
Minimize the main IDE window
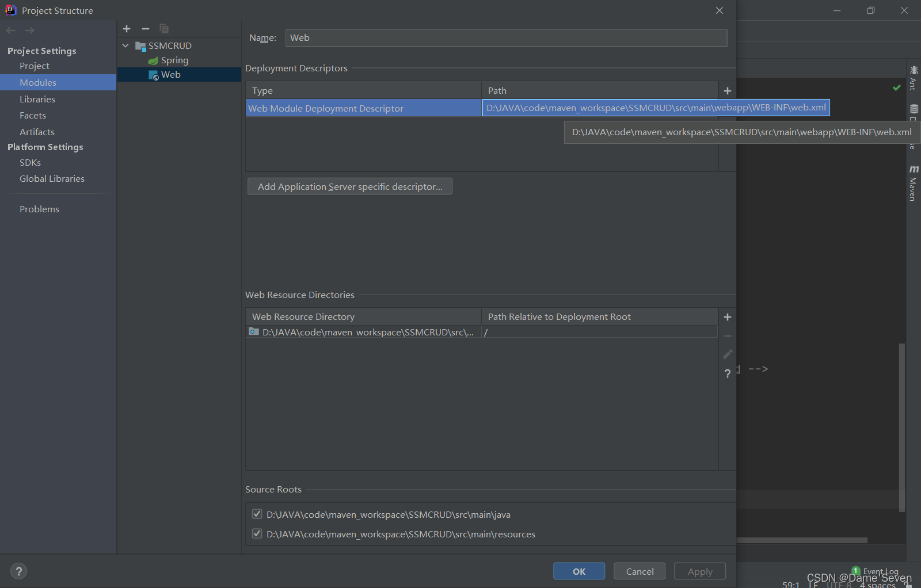click(837, 10)
